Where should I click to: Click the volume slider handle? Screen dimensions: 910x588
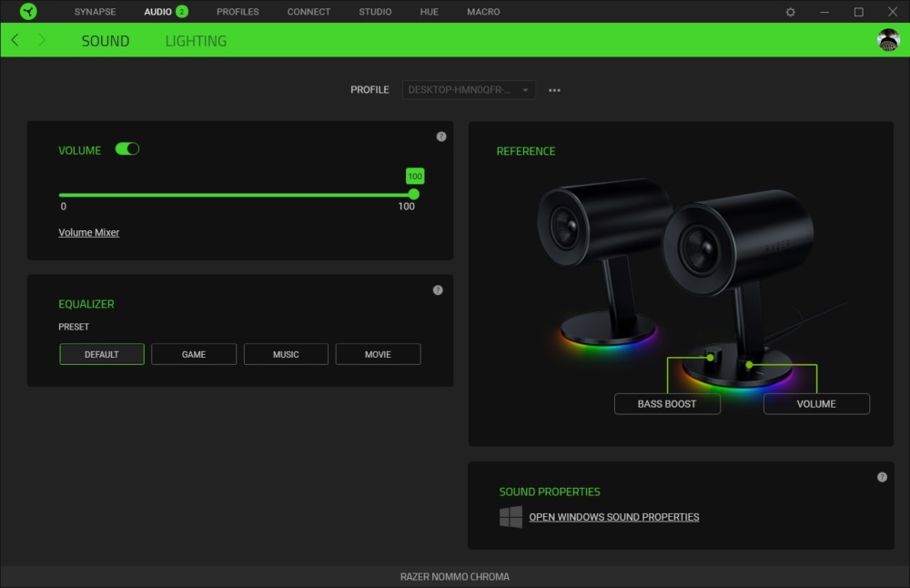[x=414, y=194]
